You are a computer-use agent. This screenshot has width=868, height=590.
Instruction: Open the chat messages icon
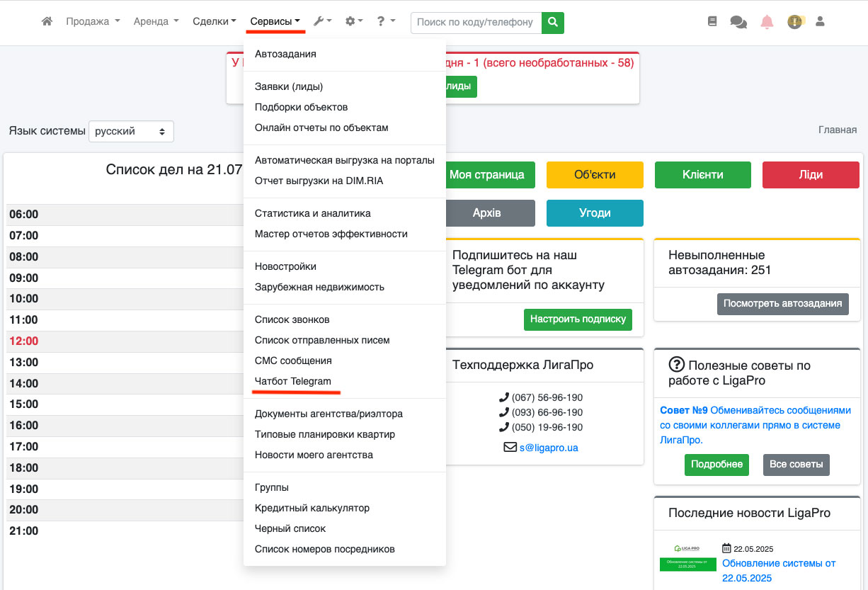coord(738,22)
